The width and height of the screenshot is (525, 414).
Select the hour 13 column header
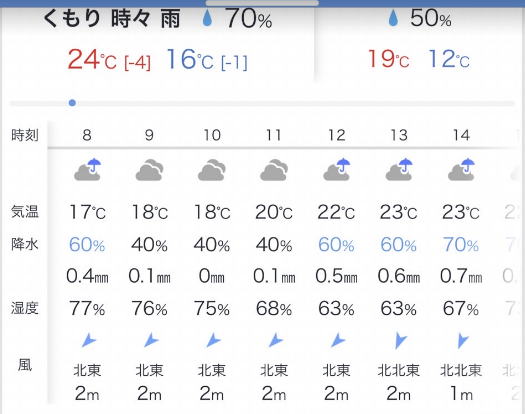399,135
